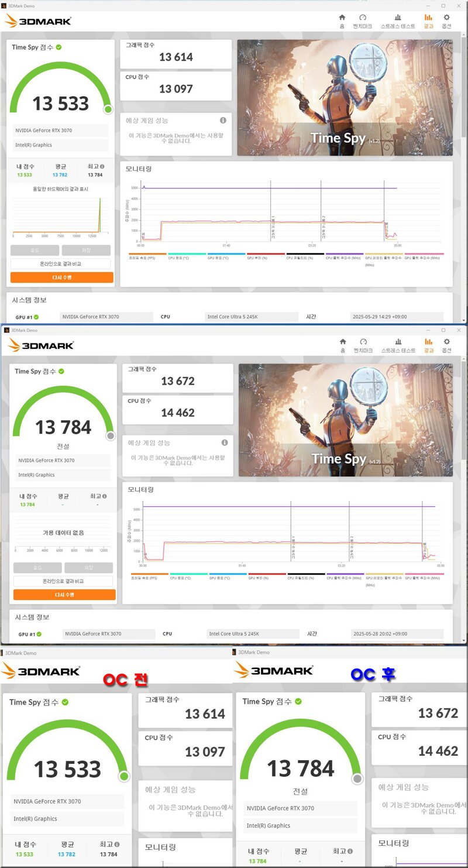The height and width of the screenshot is (868, 468).
Task: Select the 결과 tab in the top 3DMark window
Action: tap(429, 21)
